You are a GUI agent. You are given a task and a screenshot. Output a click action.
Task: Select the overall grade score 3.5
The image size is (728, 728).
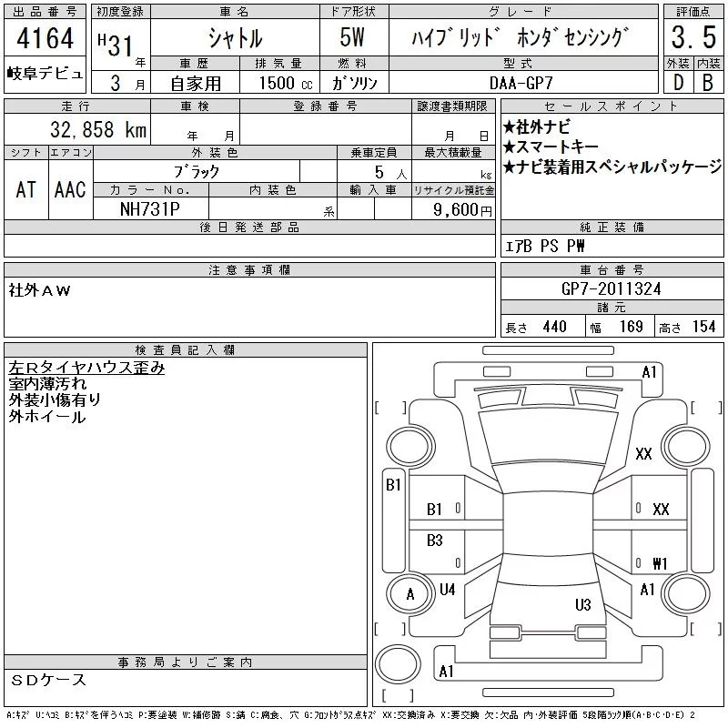tap(692, 39)
